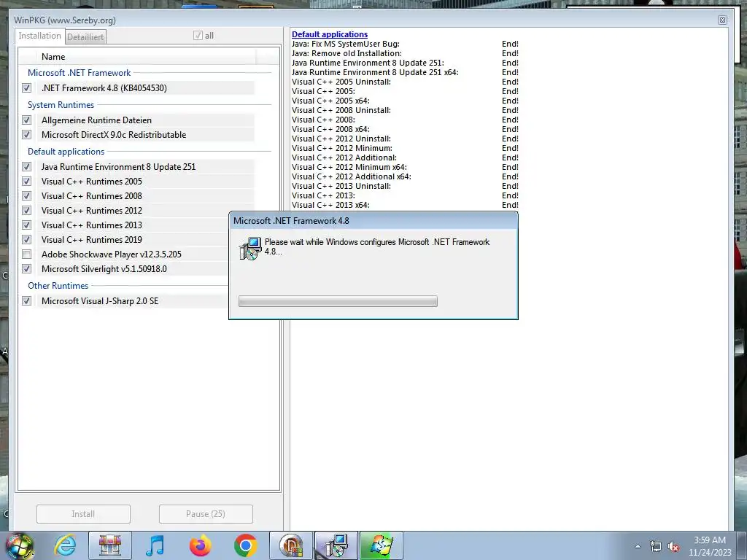Collapse the Microsoft .NET Framework group
Viewport: 747px width, 560px height.
(79, 73)
